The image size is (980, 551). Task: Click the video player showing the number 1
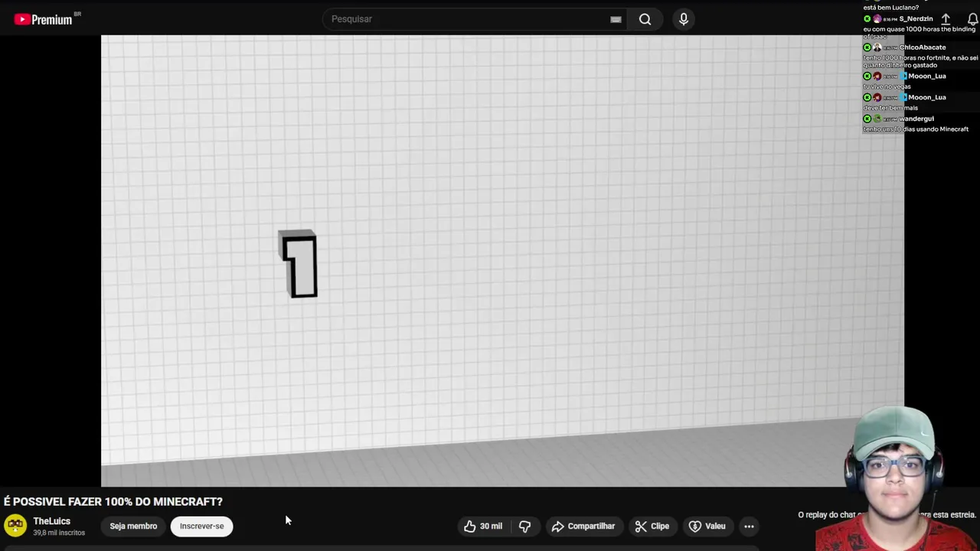tap(502, 260)
